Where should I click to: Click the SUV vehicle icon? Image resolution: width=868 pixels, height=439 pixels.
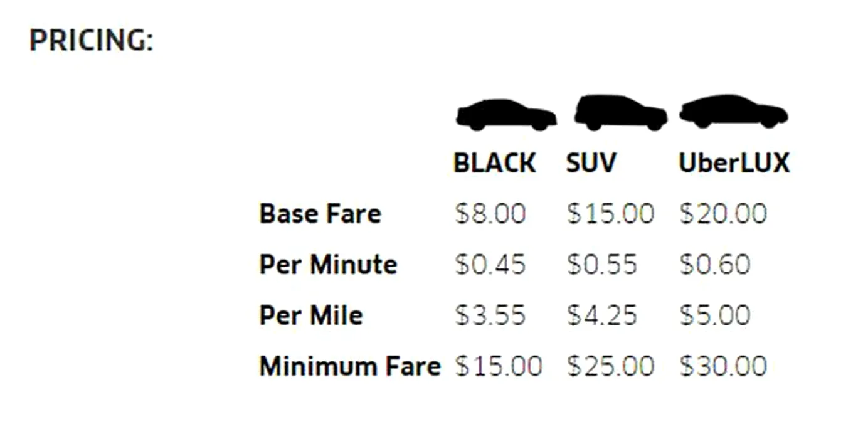click(620, 114)
